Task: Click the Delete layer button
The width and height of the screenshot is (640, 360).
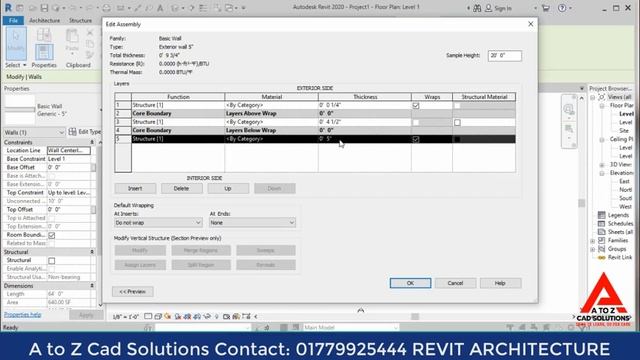Action: 181,189
